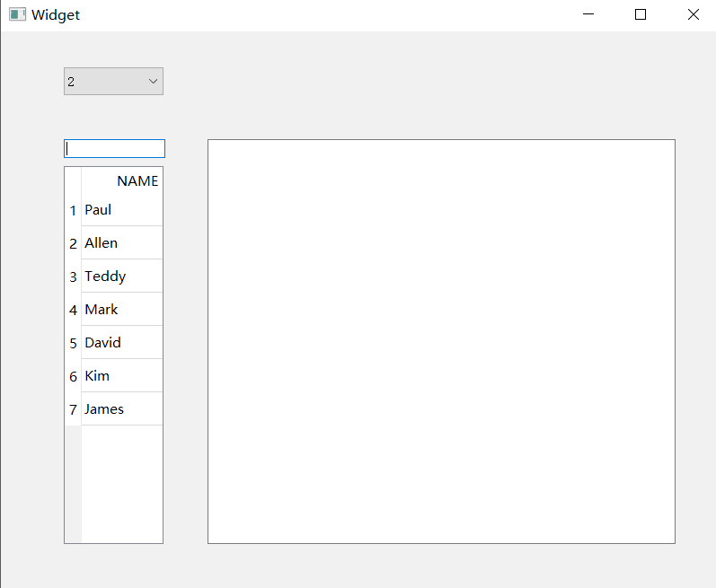Maximize the Widget window
This screenshot has height=588, width=716.
coord(641,14)
